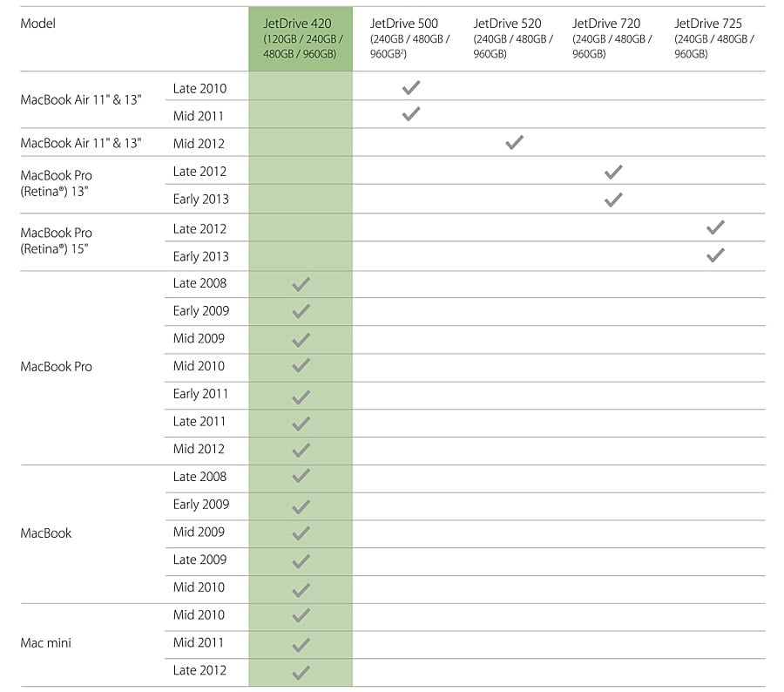This screenshot has height=692, width=784.
Task: Click the MacBook Pro (Retina) 15" row label
Action: click(57, 241)
